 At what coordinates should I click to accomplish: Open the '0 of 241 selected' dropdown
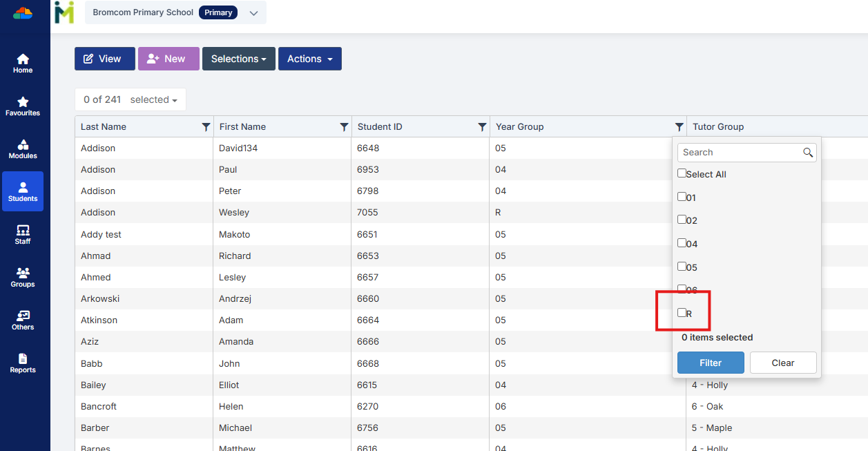coord(130,99)
